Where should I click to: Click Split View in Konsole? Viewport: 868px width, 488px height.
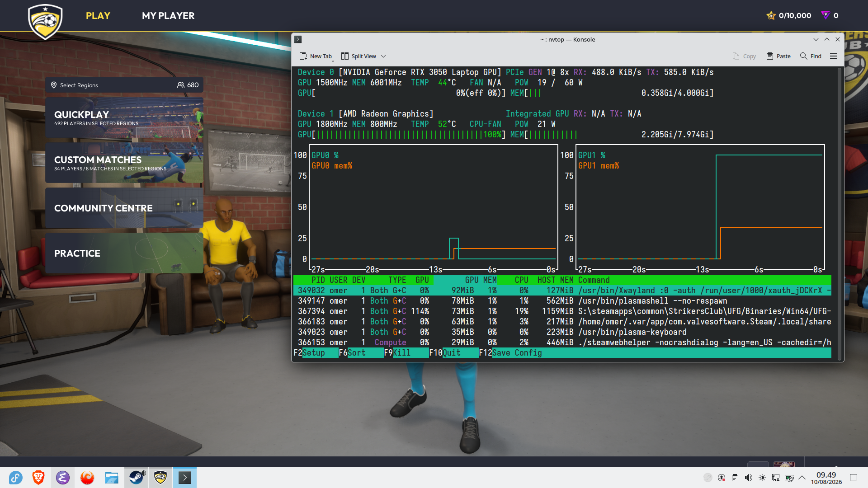[359, 56]
